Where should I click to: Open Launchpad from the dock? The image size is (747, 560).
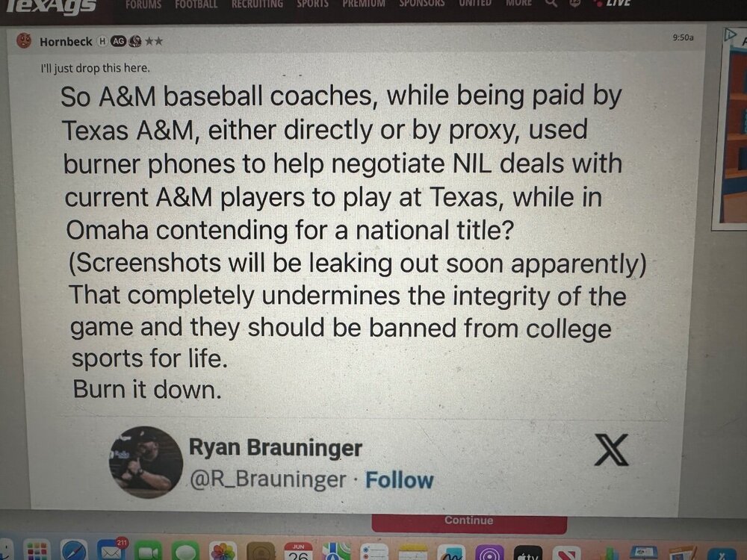[37, 551]
